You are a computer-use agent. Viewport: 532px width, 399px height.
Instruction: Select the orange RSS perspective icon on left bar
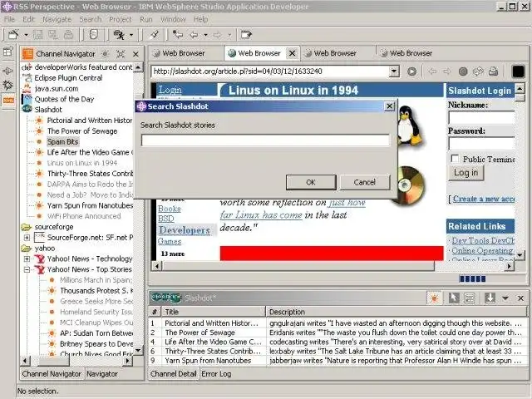(x=8, y=101)
